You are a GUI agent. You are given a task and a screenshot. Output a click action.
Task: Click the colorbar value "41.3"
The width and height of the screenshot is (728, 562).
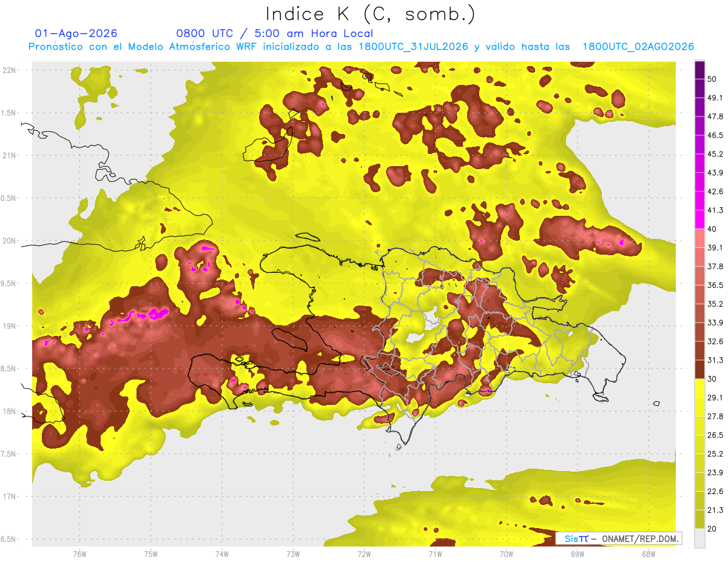[715, 210]
